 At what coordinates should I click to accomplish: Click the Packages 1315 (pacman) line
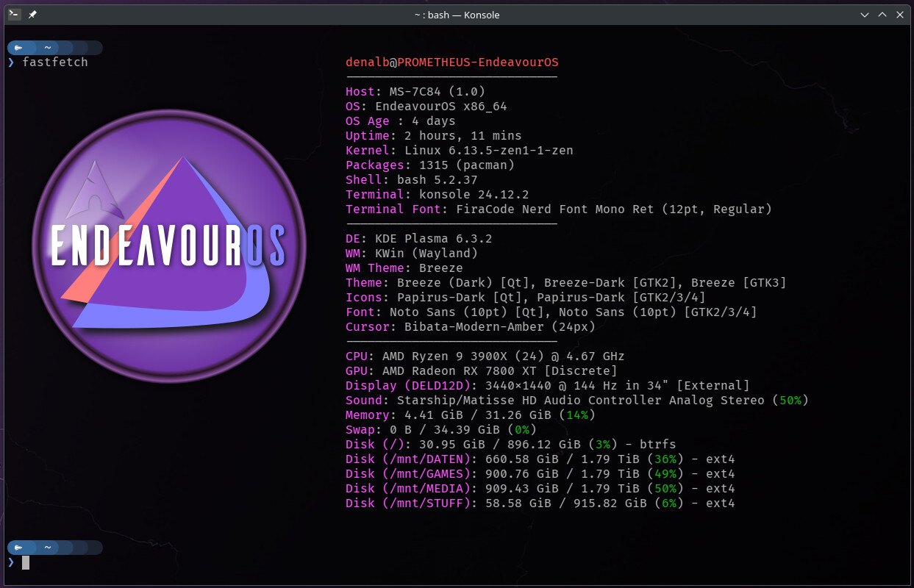[x=430, y=165]
